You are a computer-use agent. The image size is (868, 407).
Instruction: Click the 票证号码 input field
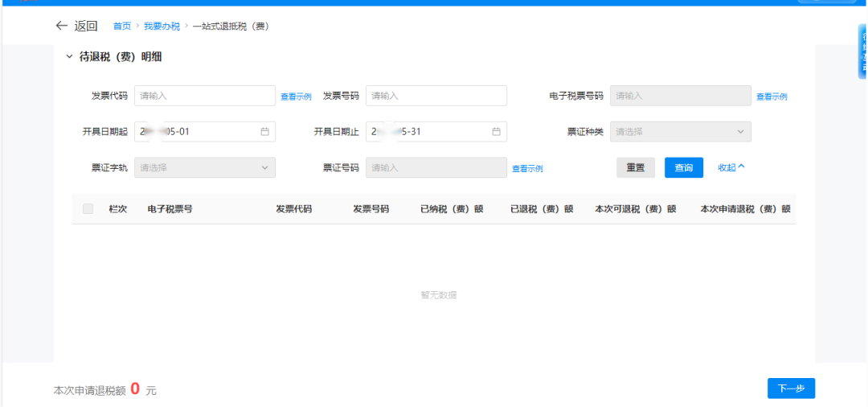[436, 167]
